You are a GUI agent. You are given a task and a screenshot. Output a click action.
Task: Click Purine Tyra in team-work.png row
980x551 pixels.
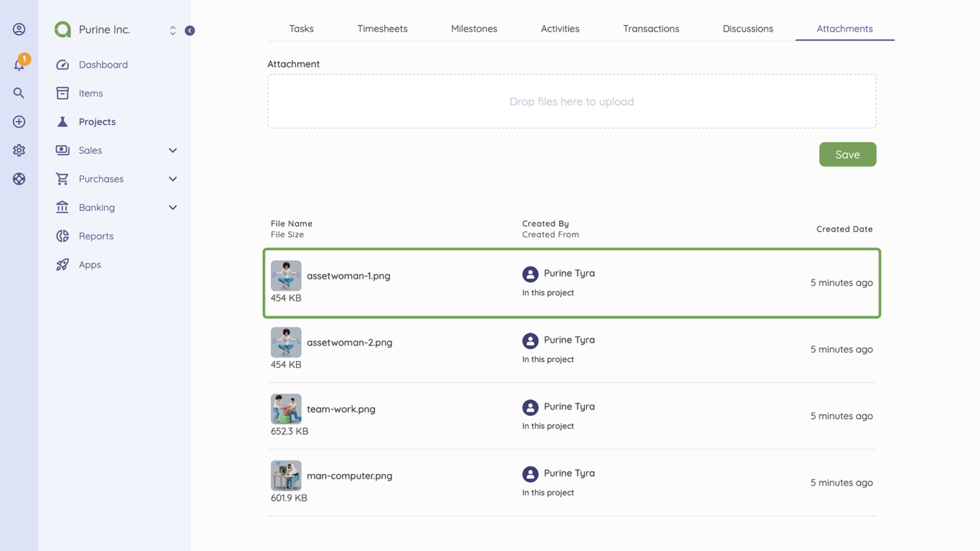(569, 406)
